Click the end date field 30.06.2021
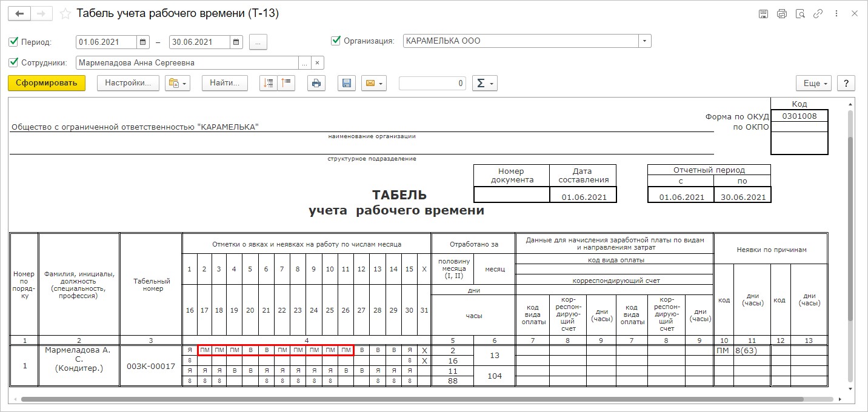The height and width of the screenshot is (412, 868). pos(199,42)
